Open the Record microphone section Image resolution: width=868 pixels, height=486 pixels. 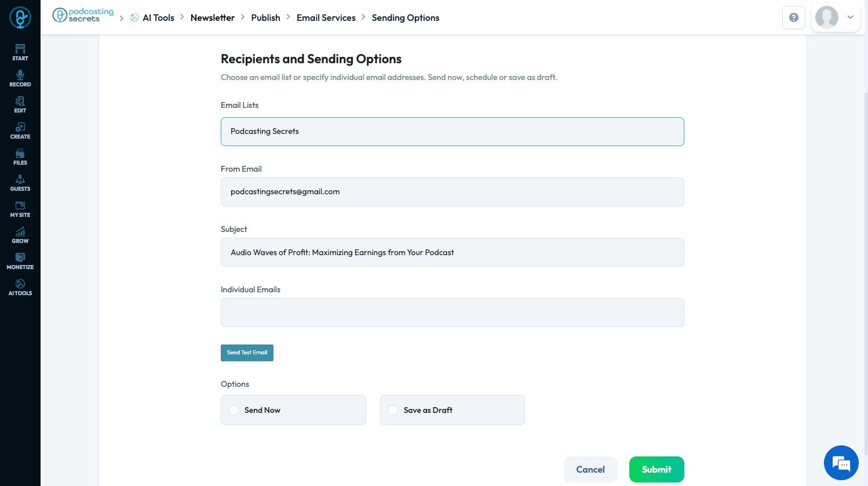point(20,78)
